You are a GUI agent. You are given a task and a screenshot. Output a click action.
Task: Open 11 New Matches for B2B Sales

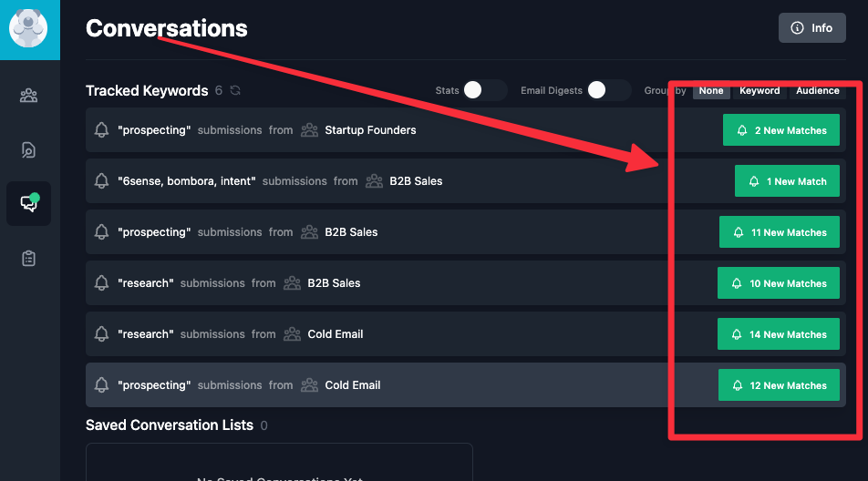(780, 232)
